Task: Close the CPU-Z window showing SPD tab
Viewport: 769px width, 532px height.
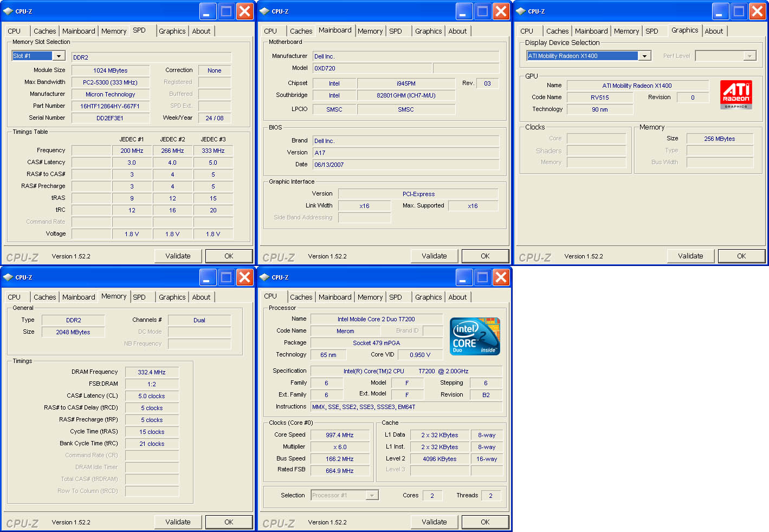Action: tap(244, 11)
